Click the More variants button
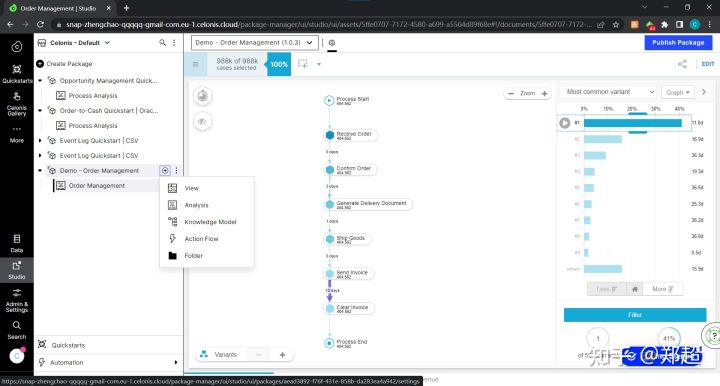 coord(663,289)
